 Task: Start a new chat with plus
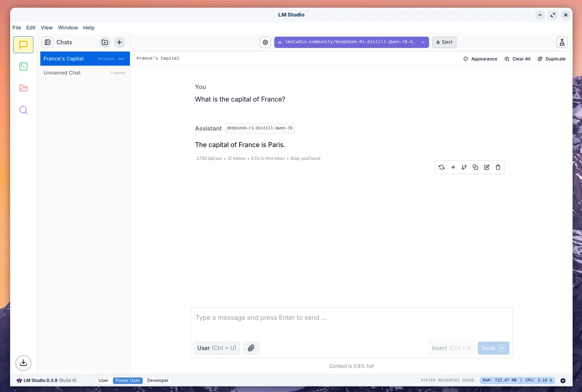click(119, 42)
